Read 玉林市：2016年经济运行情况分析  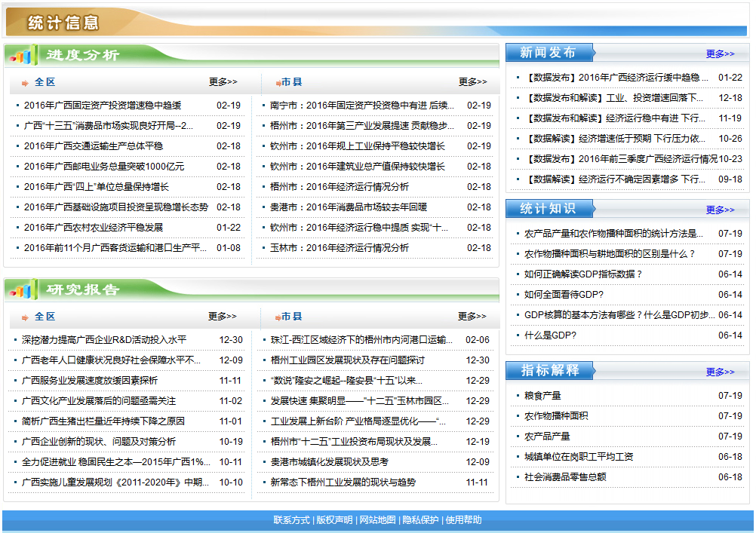pyautogui.click(x=340, y=247)
